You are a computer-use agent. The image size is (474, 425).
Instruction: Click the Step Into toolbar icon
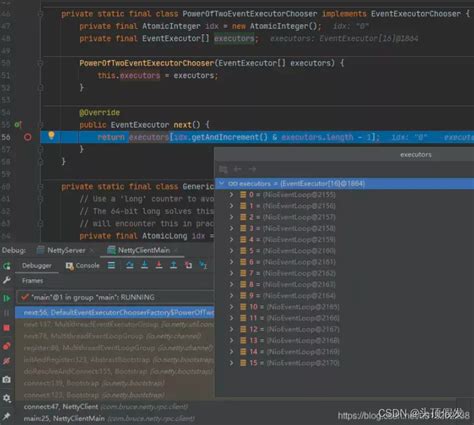(144, 265)
